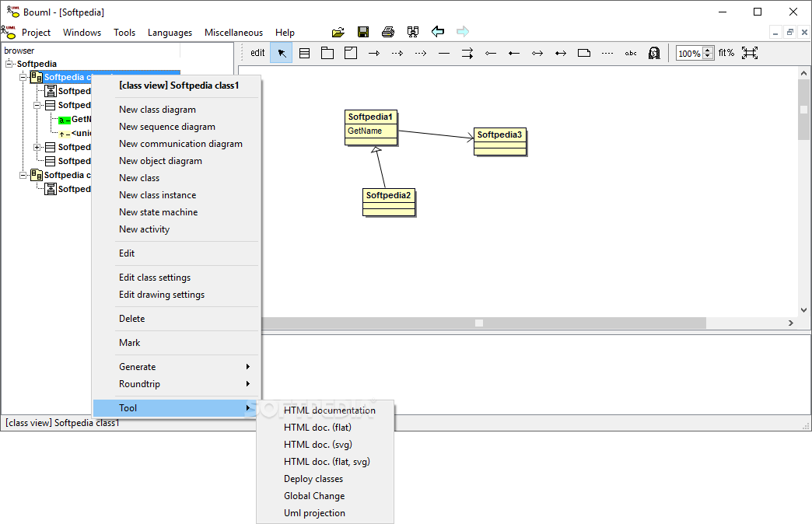Choose the double-arrow directional association tool
Viewport: 812px width, 524px height.
tap(467, 54)
